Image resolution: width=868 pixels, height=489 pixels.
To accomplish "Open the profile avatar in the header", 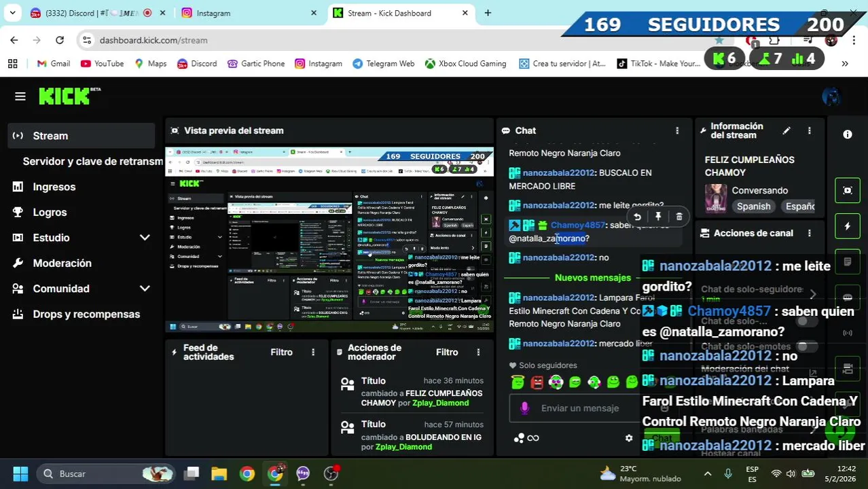I will click(x=831, y=96).
